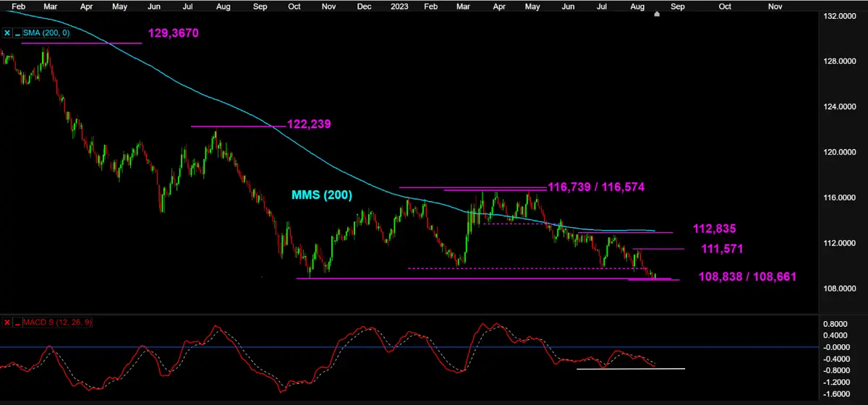The image size is (868, 405).
Task: Click the MMS (200) text annotation
Action: pyautogui.click(x=321, y=195)
